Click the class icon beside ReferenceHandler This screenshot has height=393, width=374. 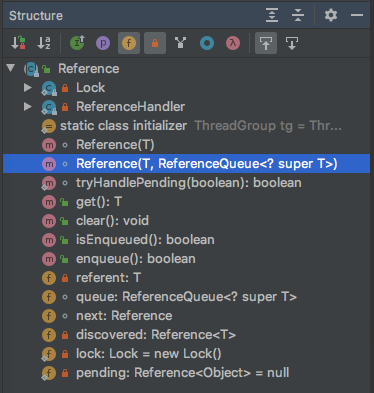pyautogui.click(x=49, y=107)
